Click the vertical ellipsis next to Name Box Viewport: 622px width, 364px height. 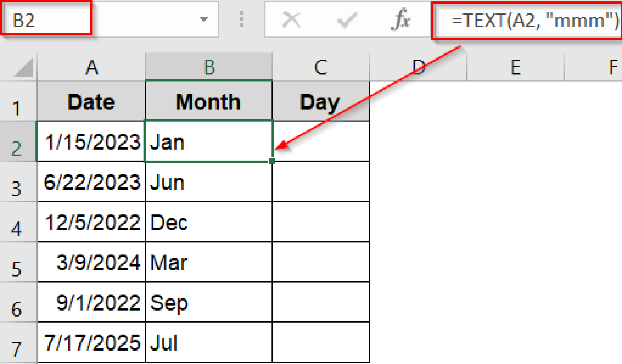coord(241,20)
